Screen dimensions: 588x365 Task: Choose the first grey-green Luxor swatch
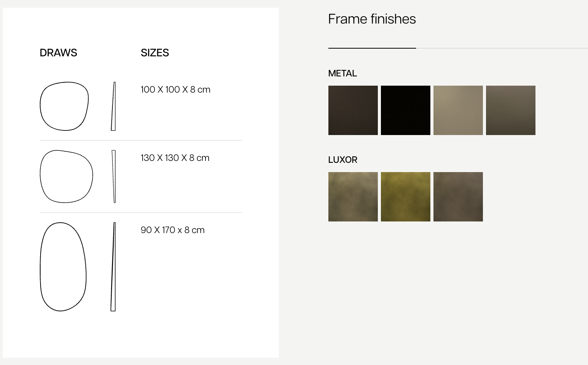click(353, 197)
